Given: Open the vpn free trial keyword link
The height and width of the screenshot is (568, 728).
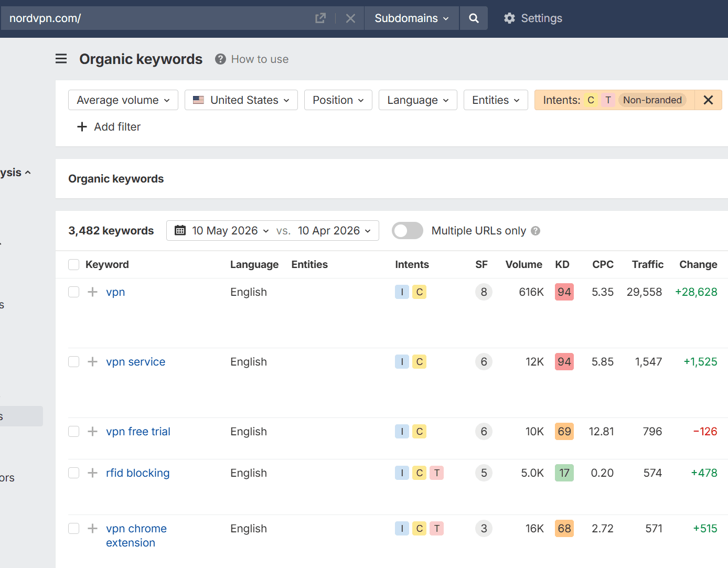Looking at the screenshot, I should tap(138, 432).
